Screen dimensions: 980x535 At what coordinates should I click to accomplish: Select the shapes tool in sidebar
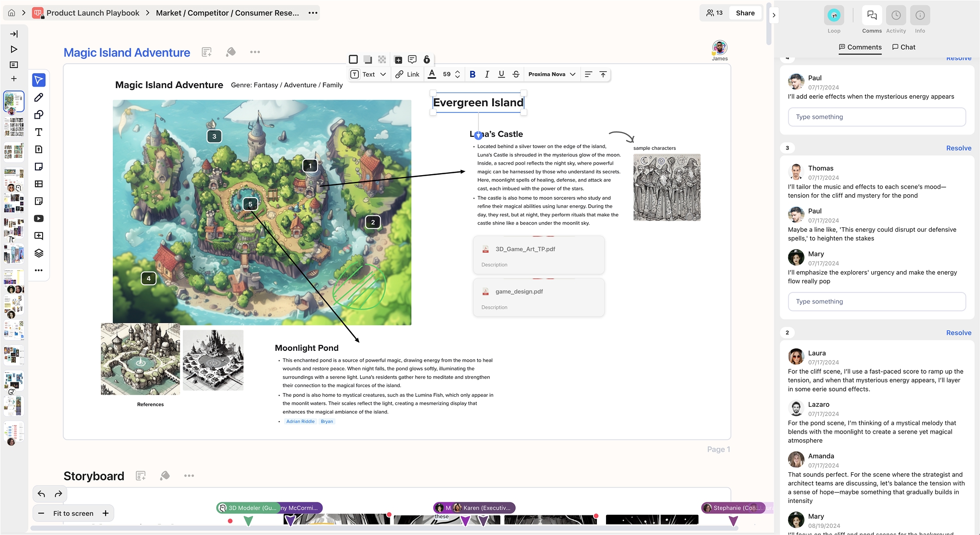pos(39,115)
